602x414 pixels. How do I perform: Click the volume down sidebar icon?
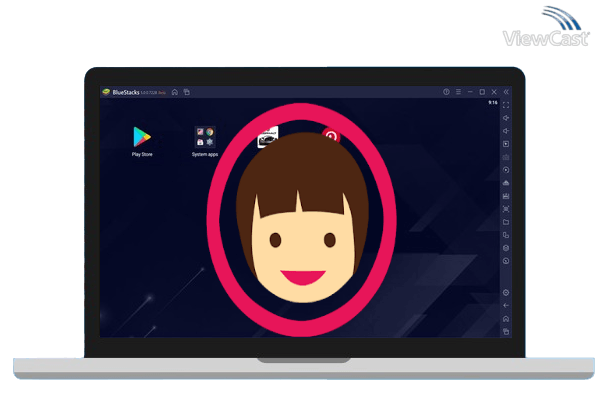pos(506,131)
